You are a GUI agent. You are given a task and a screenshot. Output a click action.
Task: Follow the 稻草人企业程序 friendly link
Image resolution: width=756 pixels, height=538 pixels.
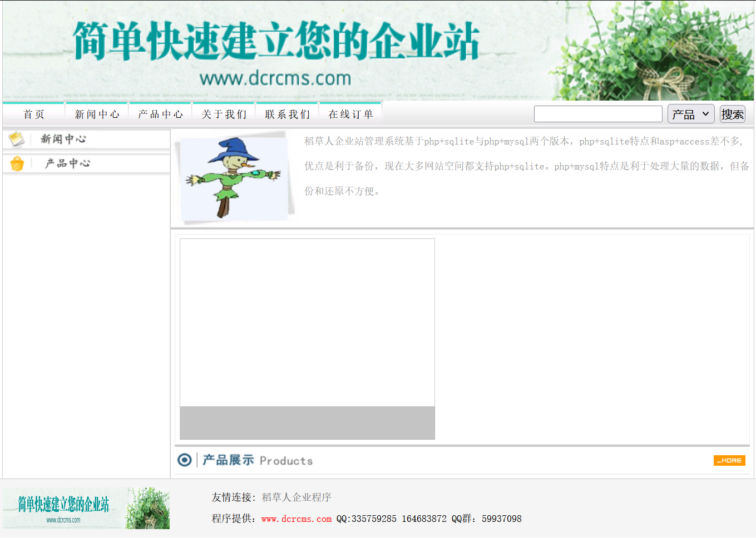pyautogui.click(x=296, y=497)
